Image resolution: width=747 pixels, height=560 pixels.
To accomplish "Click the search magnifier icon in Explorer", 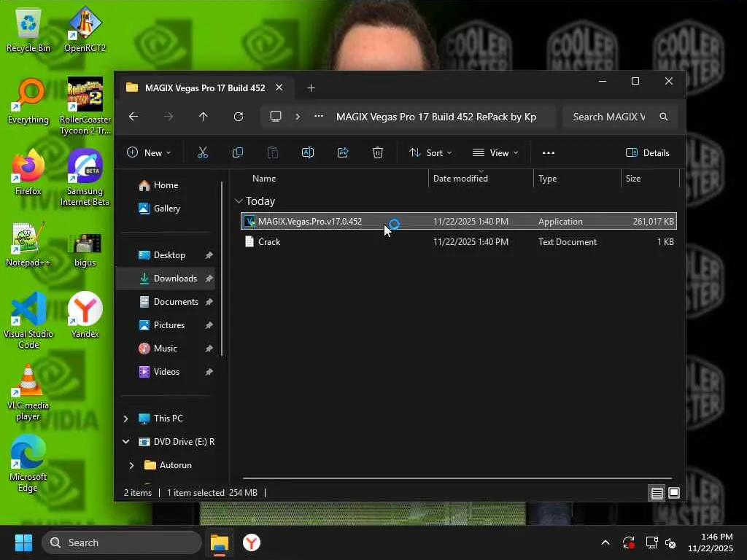I will tap(664, 117).
